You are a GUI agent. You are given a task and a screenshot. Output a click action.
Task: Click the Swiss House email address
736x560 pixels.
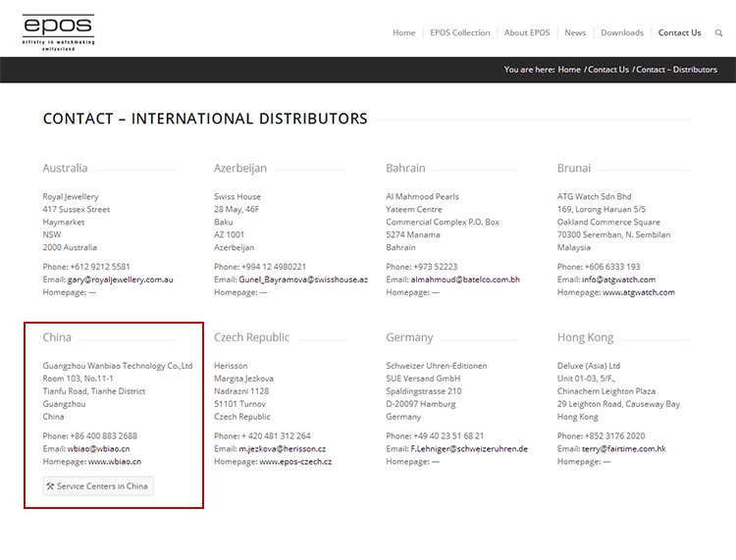click(x=303, y=280)
